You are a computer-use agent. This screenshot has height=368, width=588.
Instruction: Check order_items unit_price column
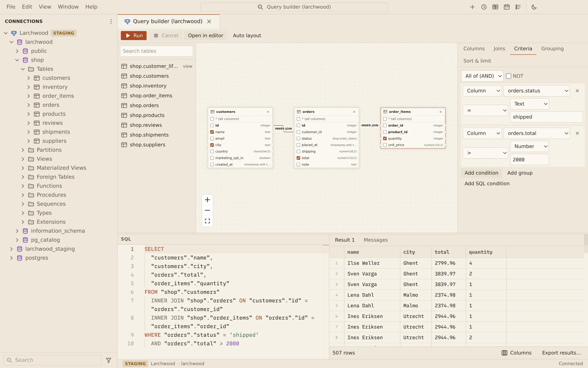385,145
